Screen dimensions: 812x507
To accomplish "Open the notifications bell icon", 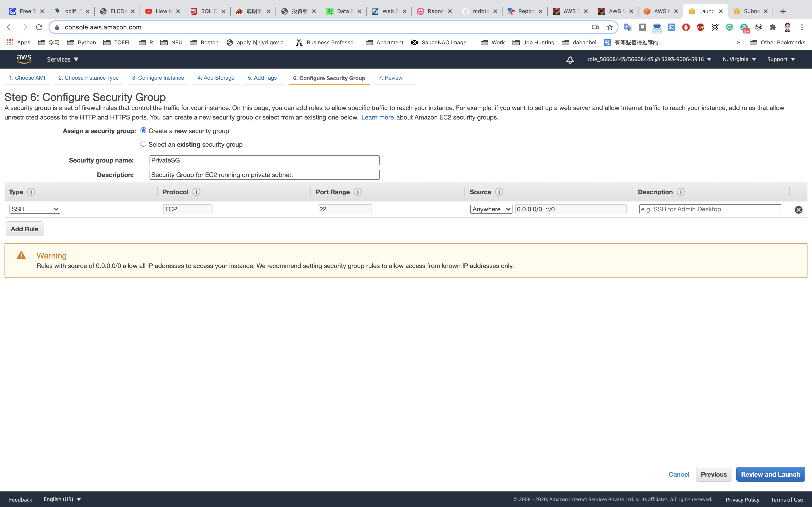I will tap(570, 60).
